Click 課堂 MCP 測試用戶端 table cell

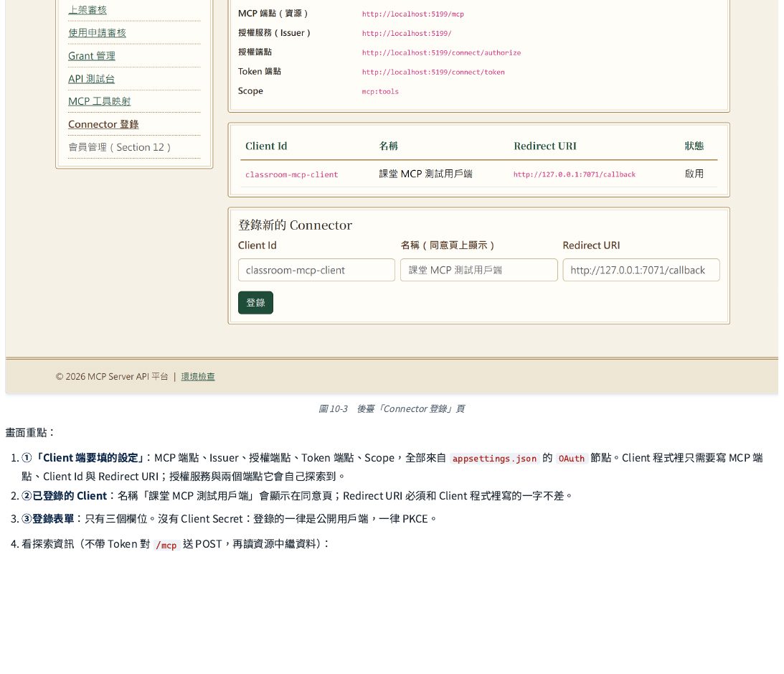[x=425, y=174]
